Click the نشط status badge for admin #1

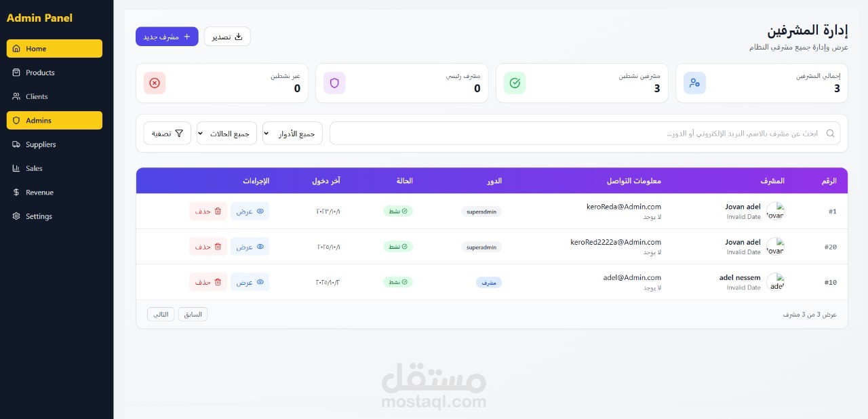coord(398,212)
